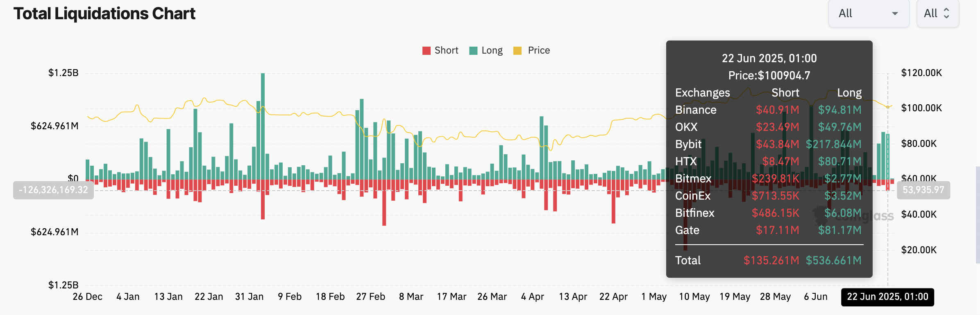Click the green Long legend square
The width and height of the screenshot is (980, 315).
point(473,51)
